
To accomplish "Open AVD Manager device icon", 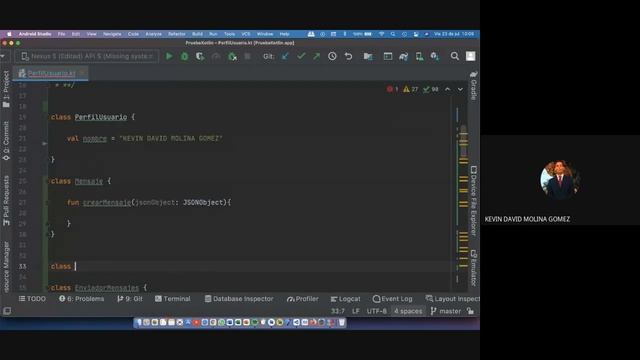I will tap(419, 56).
